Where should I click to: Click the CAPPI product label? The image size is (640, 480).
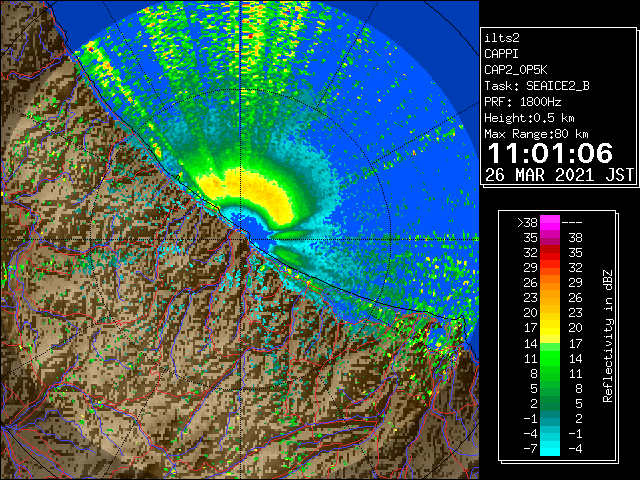(x=501, y=54)
